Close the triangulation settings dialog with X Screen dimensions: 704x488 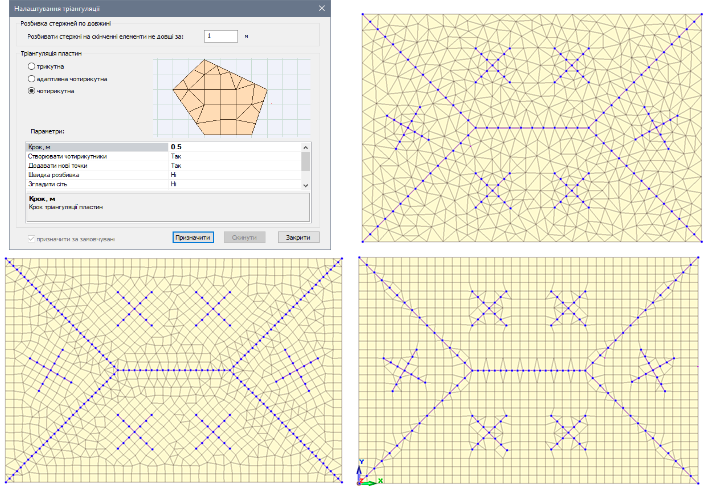click(322, 8)
